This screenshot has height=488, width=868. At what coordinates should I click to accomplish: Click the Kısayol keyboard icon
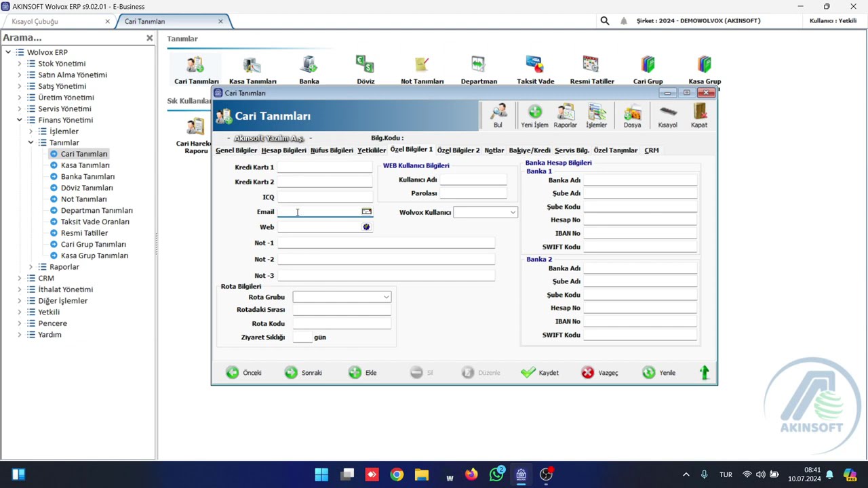[x=668, y=116]
